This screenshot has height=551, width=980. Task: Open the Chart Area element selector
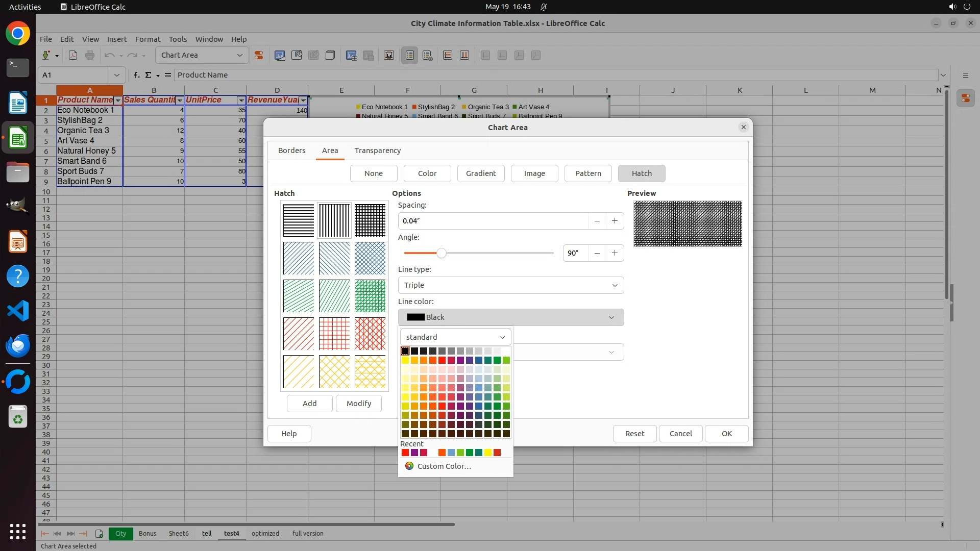pyautogui.click(x=202, y=55)
